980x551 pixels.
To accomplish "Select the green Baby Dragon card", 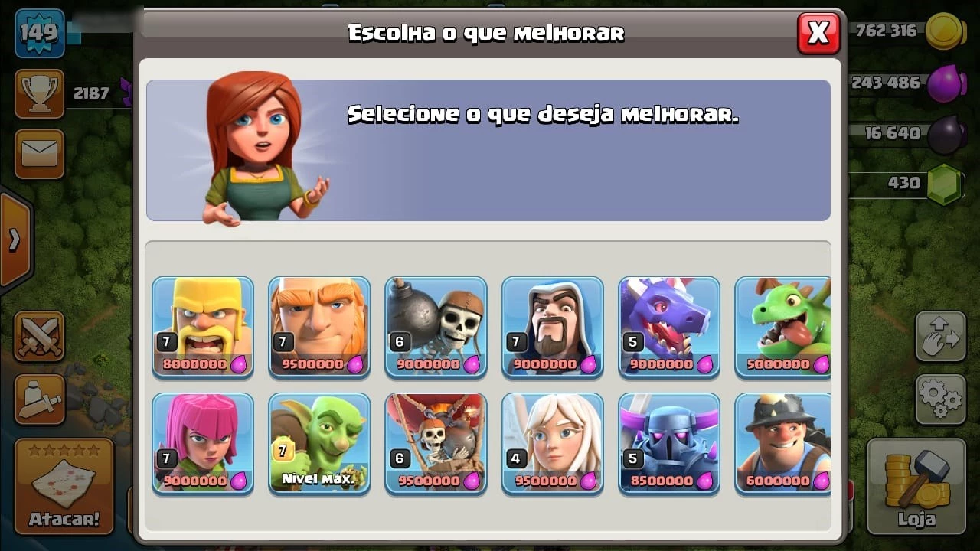I will point(782,328).
